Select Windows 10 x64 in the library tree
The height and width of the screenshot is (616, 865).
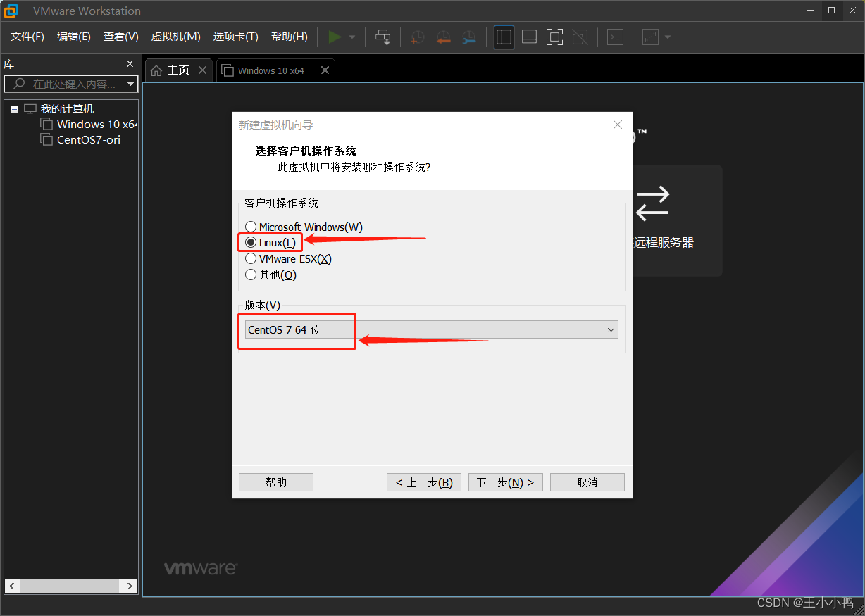[x=97, y=124]
